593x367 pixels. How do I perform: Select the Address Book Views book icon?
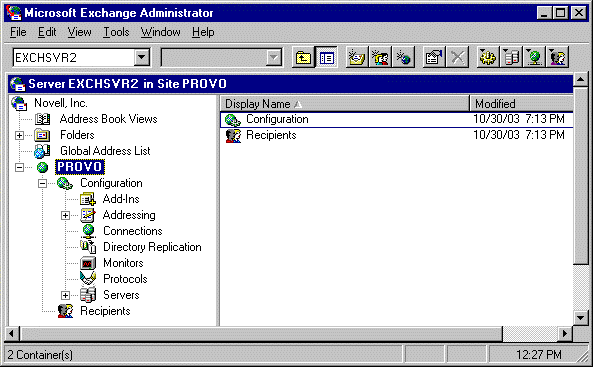(x=42, y=119)
